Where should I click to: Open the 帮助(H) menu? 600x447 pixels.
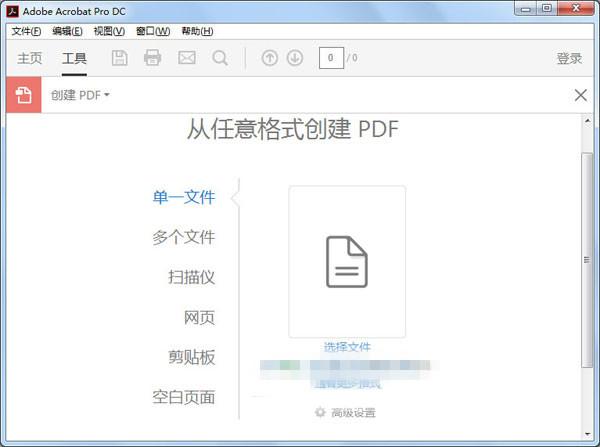197,31
